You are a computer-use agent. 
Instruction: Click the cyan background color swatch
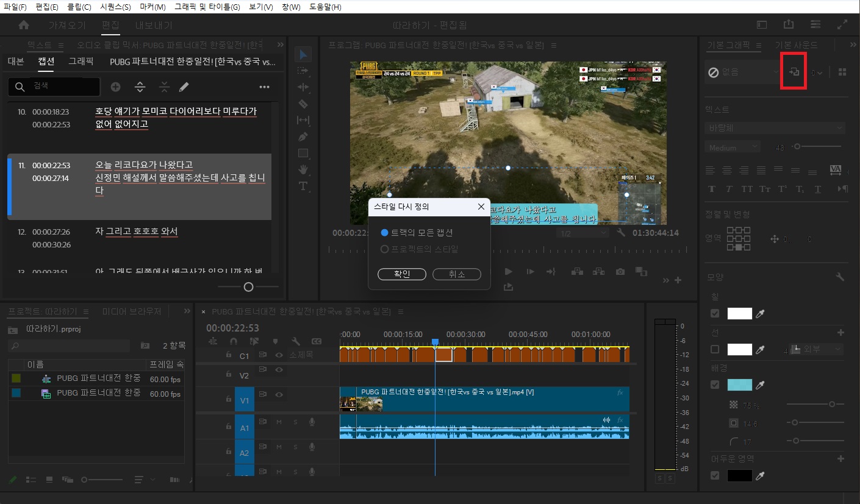[740, 385]
